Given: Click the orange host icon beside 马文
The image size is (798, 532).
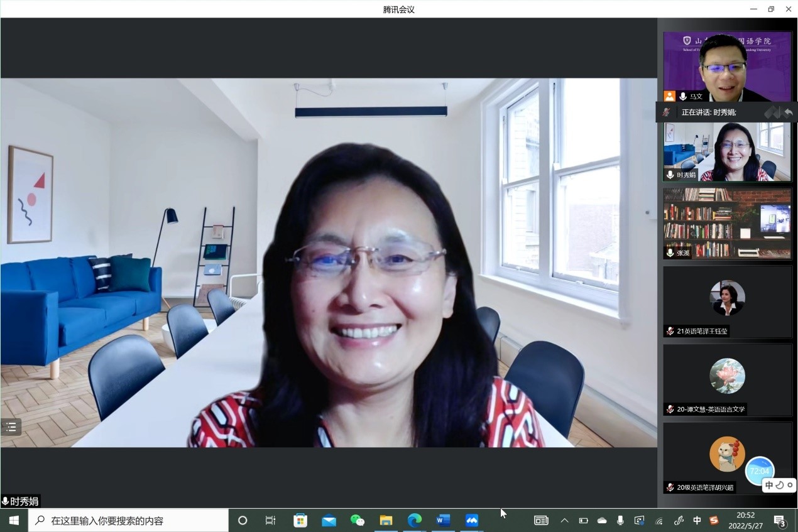Looking at the screenshot, I should 670,96.
